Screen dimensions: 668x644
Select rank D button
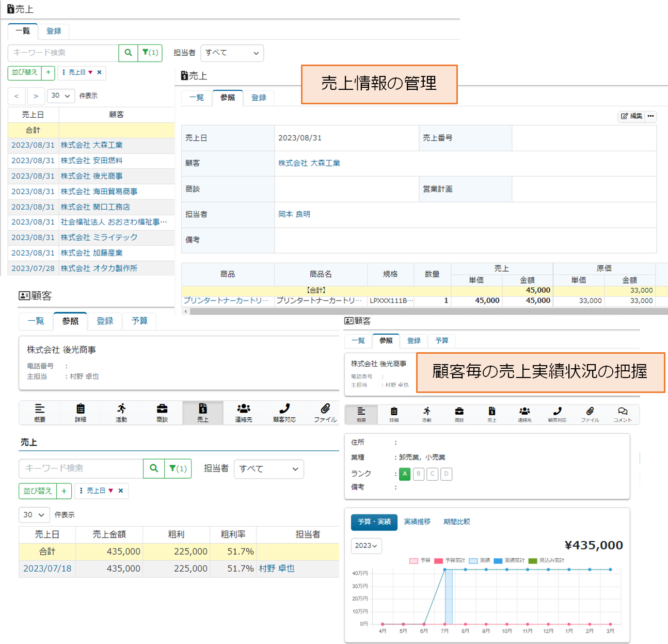447,474
